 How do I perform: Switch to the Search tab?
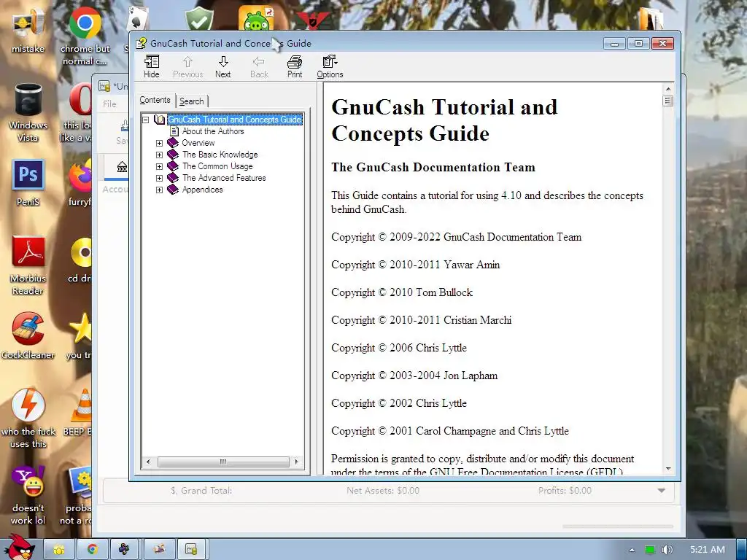point(192,101)
